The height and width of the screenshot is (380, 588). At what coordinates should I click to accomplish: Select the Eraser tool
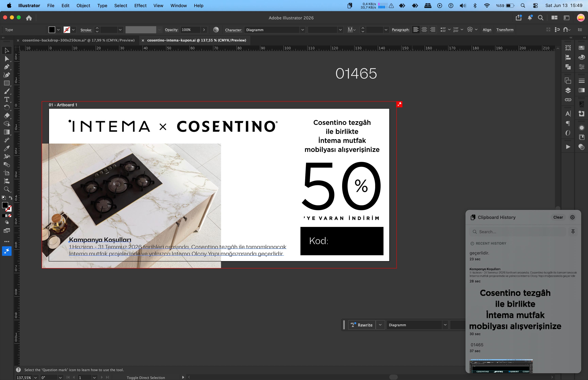coord(7,116)
